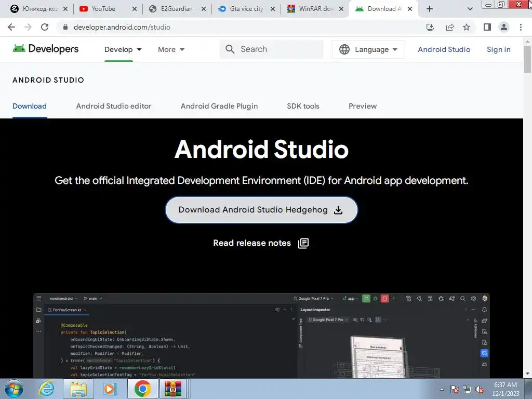Click the search magnifier icon
This screenshot has width=532, height=399.
pos(230,49)
